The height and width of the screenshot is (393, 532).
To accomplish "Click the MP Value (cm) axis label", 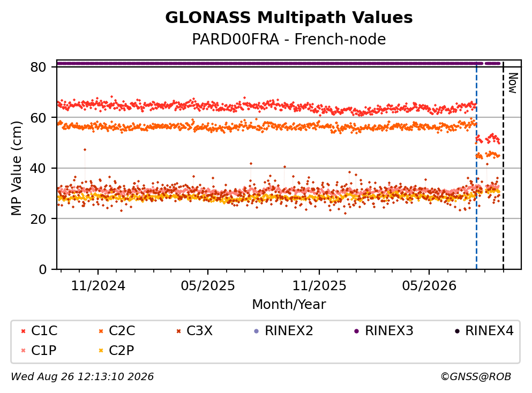I will click(16, 168).
